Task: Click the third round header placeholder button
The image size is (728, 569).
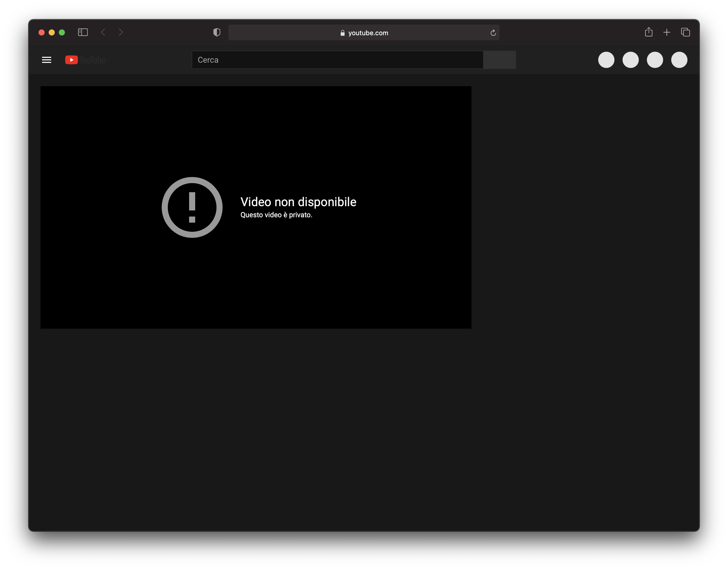Action: [655, 60]
